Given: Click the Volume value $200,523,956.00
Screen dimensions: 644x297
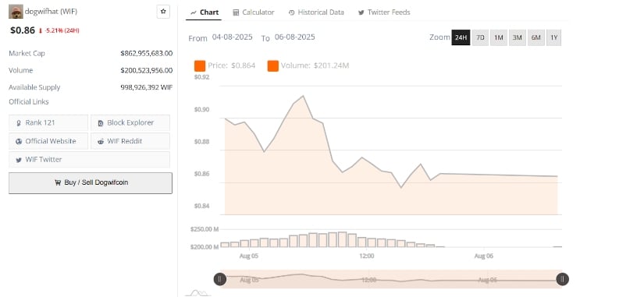Looking at the screenshot, I should point(147,70).
